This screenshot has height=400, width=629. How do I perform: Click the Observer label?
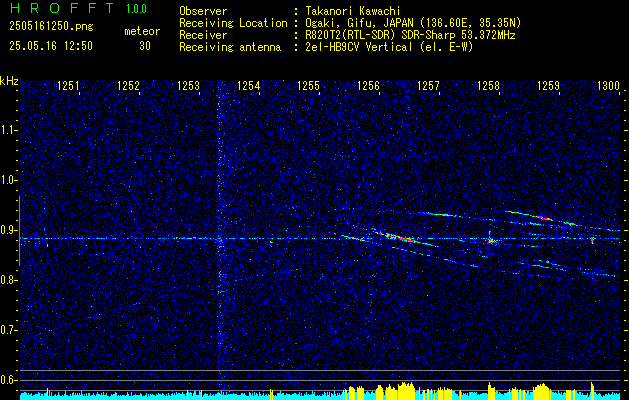coord(203,11)
